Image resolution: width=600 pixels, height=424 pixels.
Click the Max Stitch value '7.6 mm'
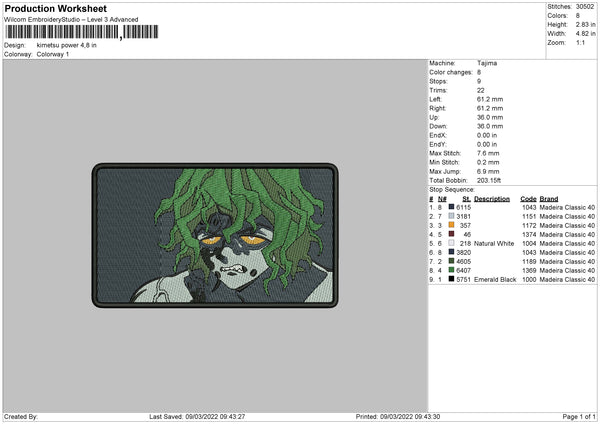tap(488, 153)
